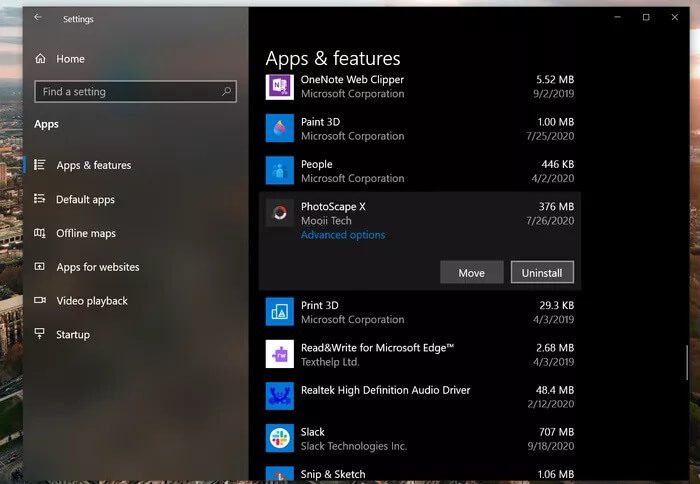700x484 pixels.
Task: Click the 7/26/2020 install date
Action: (x=550, y=221)
